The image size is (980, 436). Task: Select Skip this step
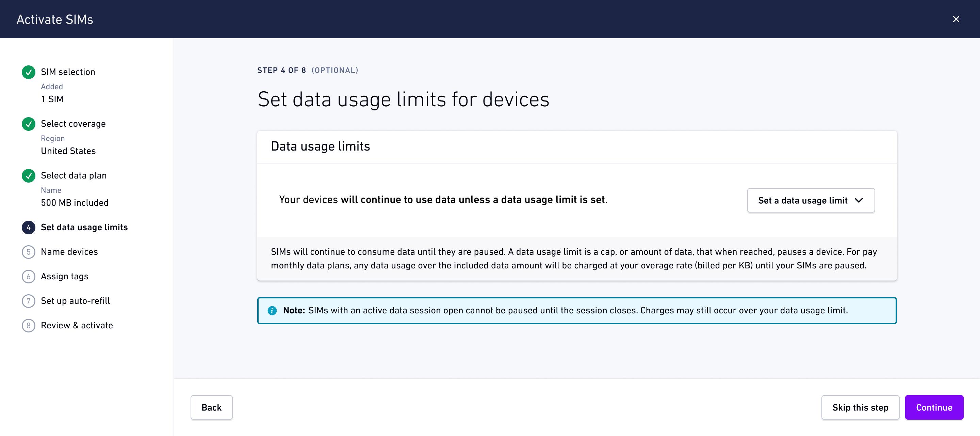tap(860, 407)
